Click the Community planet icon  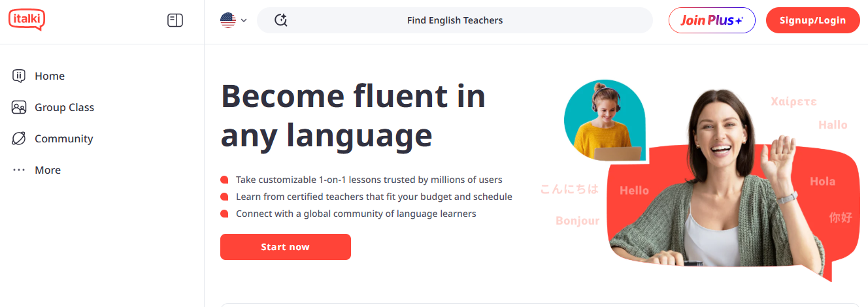point(19,138)
